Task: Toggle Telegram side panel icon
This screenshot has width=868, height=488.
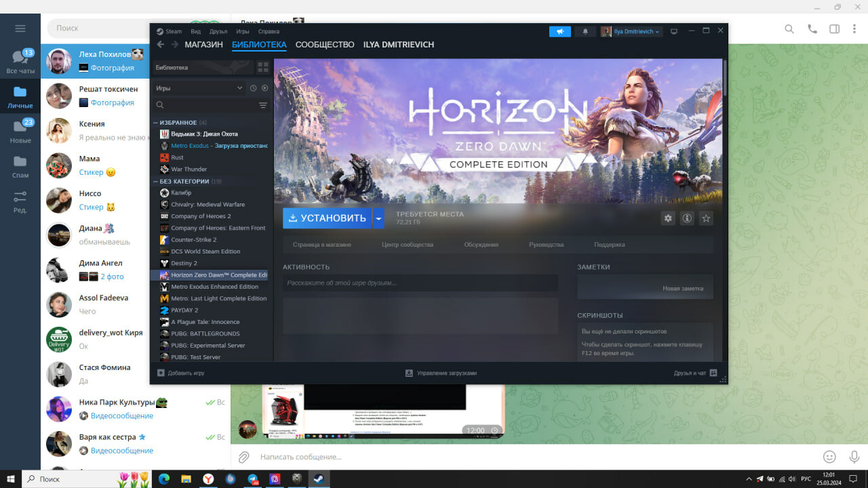Action: pyautogui.click(x=835, y=29)
